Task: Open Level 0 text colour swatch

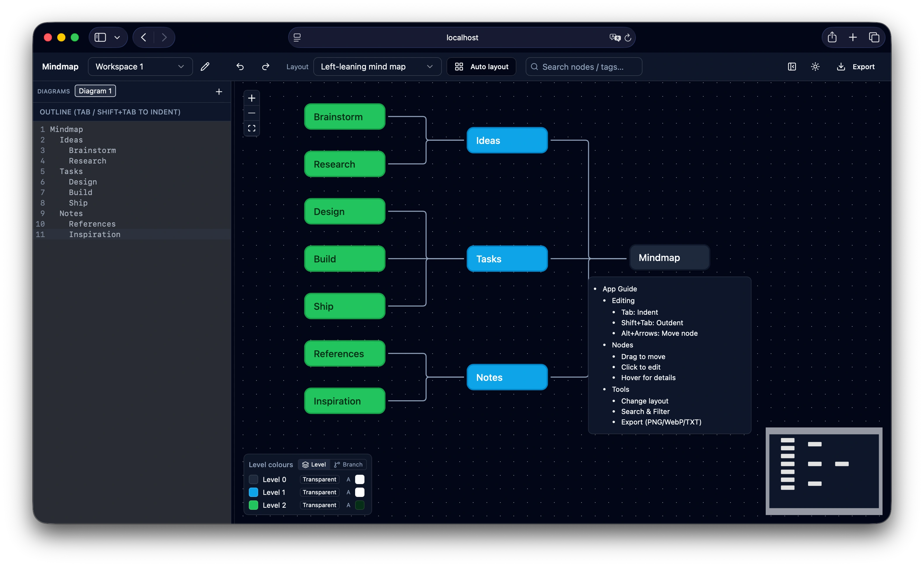Action: tap(359, 479)
